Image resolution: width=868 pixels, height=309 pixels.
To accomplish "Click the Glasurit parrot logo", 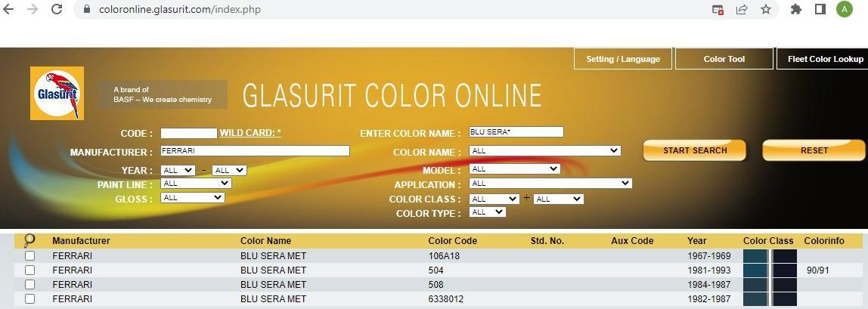I will 57,93.
